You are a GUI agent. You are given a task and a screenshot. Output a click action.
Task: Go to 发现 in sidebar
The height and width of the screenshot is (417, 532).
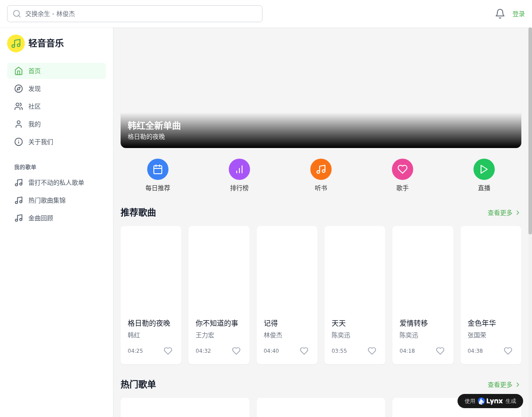click(35, 89)
